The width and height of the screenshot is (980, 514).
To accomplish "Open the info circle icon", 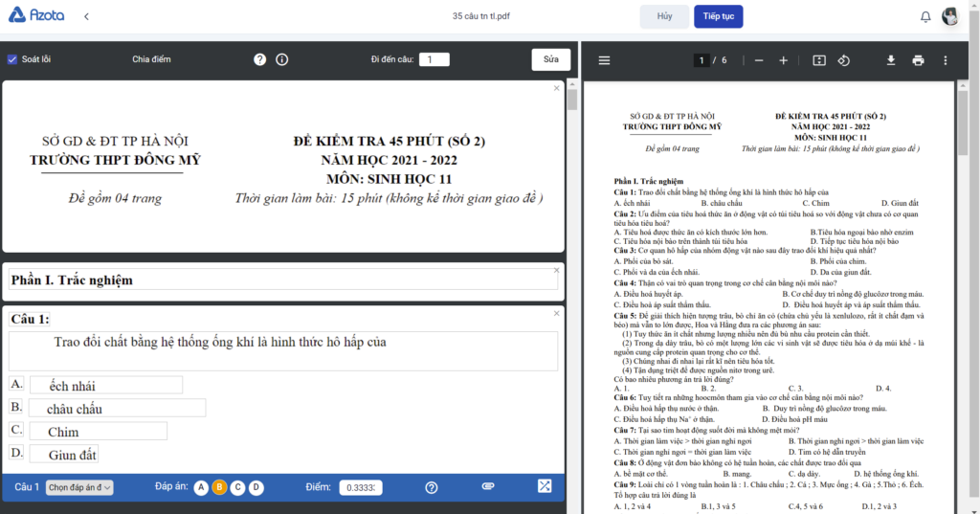I will [282, 59].
